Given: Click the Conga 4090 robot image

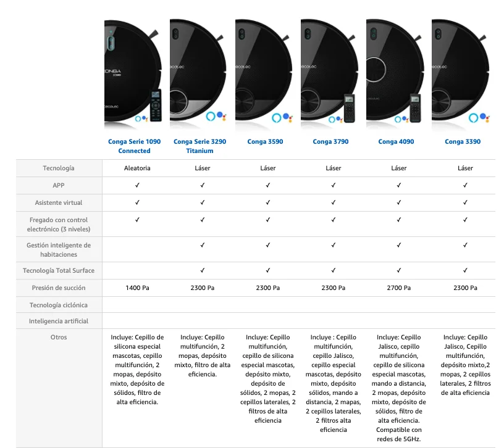Looking at the screenshot, I should pyautogui.click(x=395, y=75).
